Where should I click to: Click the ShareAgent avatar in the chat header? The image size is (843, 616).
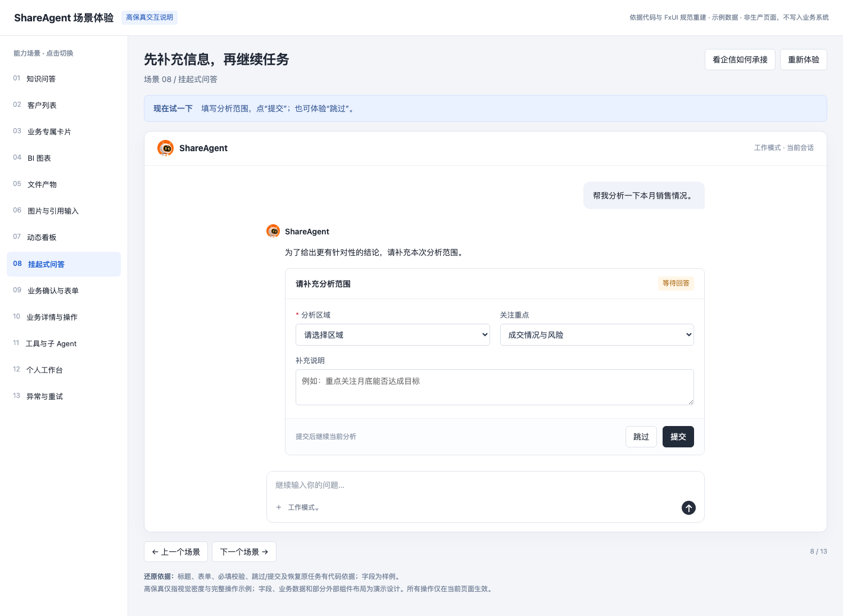(165, 148)
